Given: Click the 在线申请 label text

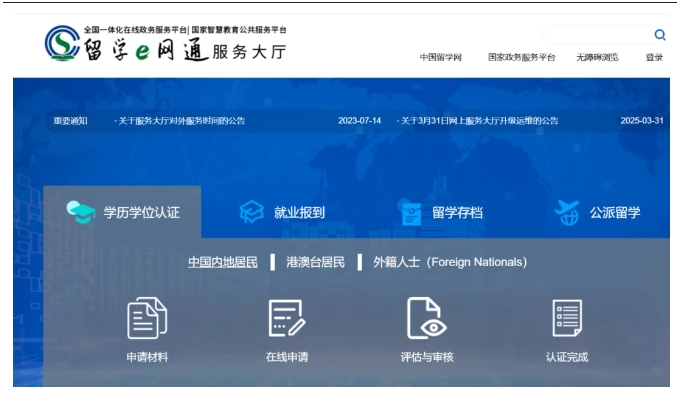Looking at the screenshot, I should click(287, 357).
